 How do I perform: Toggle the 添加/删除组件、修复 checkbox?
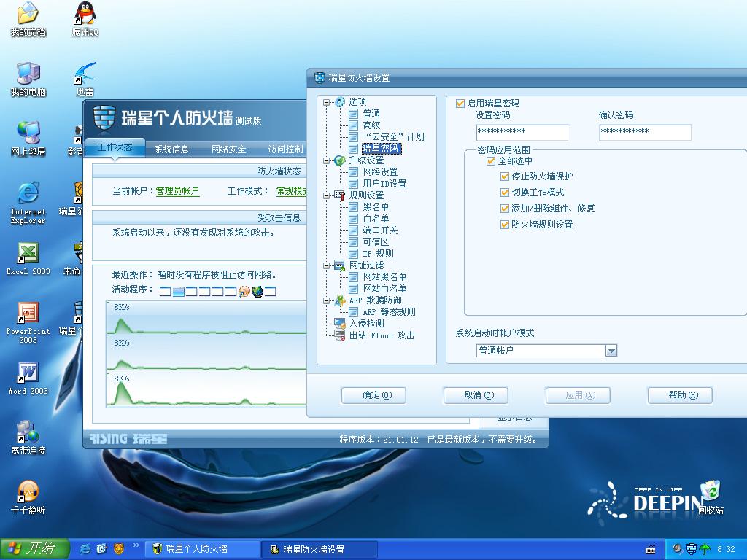pyautogui.click(x=505, y=209)
